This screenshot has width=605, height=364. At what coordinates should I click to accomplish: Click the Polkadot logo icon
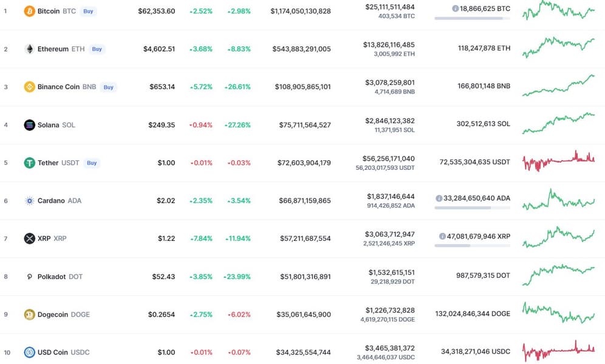point(29,277)
